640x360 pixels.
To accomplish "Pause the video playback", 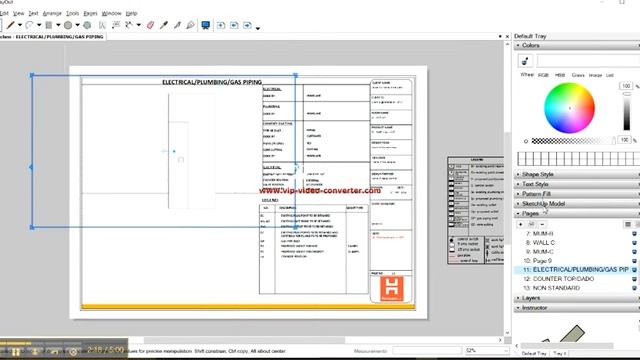I will pos(16,351).
